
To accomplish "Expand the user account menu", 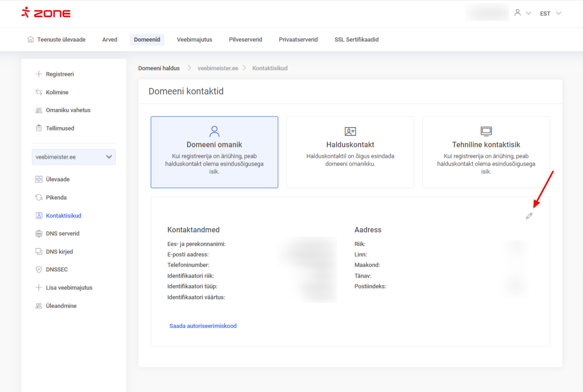I will pos(522,13).
